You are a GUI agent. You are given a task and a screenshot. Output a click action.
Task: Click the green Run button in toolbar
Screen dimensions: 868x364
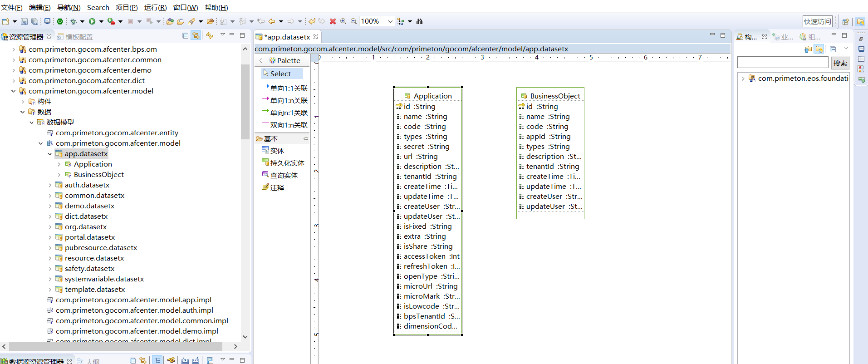(x=92, y=21)
